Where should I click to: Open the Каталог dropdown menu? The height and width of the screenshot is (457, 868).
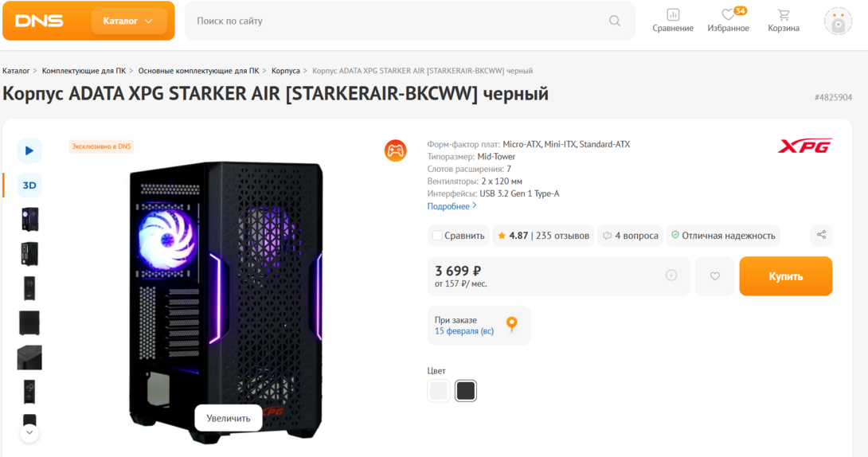128,21
